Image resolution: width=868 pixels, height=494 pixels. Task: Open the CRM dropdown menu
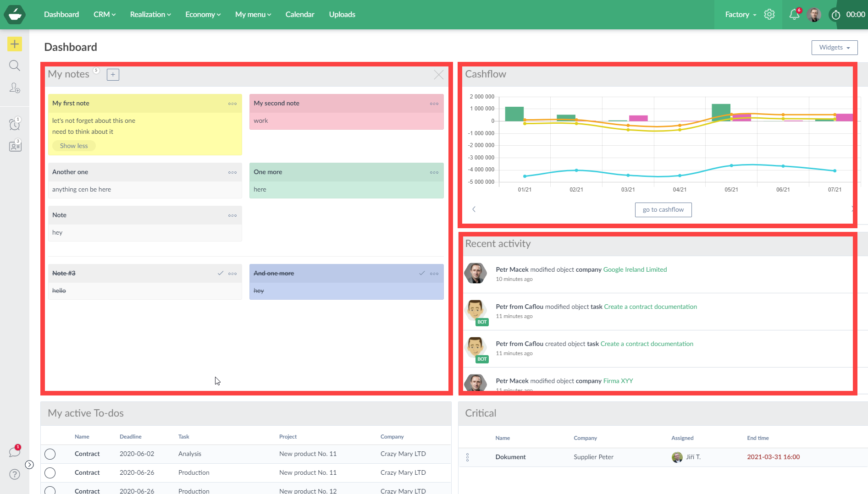pyautogui.click(x=105, y=15)
